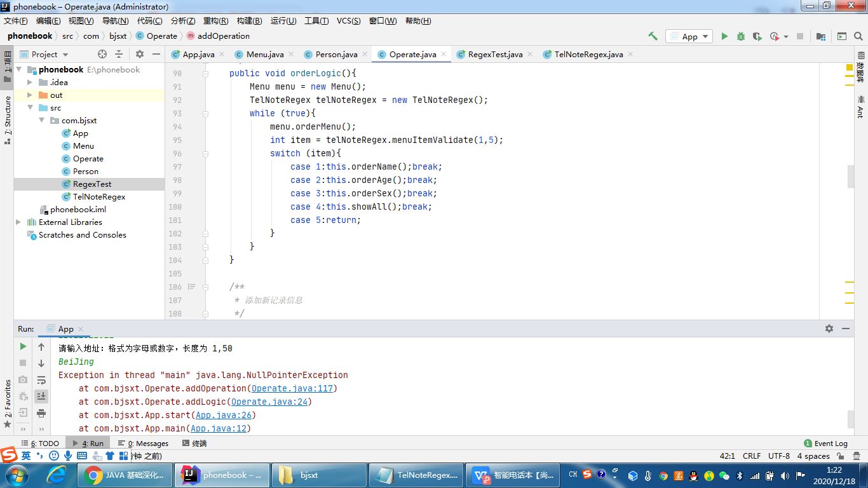Print the console output
This screenshot has height=488, width=868.
pyautogui.click(x=41, y=413)
